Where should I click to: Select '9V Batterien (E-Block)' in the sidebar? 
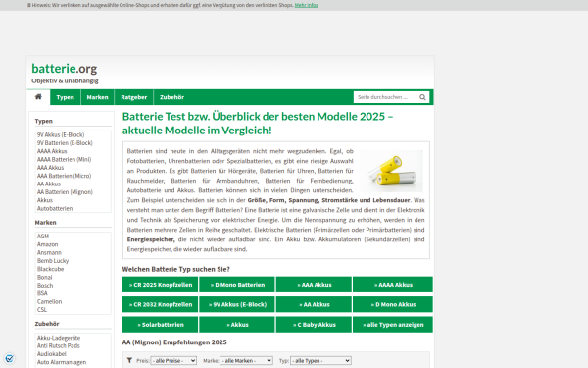coord(65,143)
